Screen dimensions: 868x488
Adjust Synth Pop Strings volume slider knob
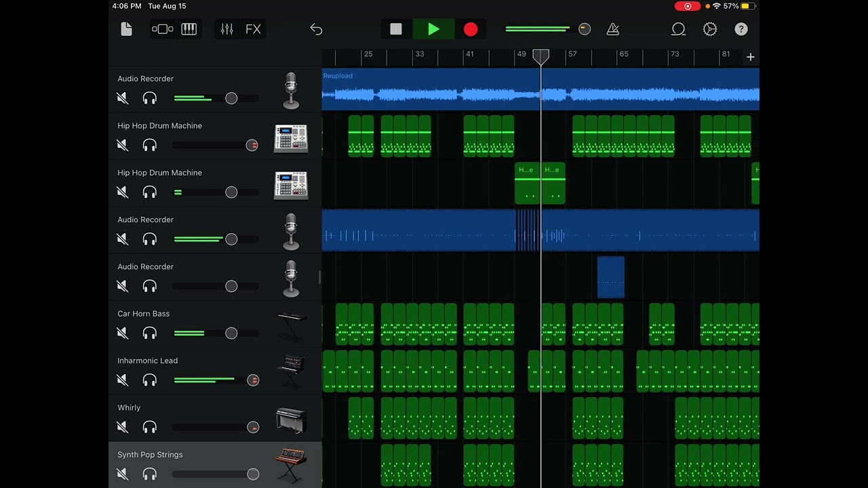[x=253, y=474]
